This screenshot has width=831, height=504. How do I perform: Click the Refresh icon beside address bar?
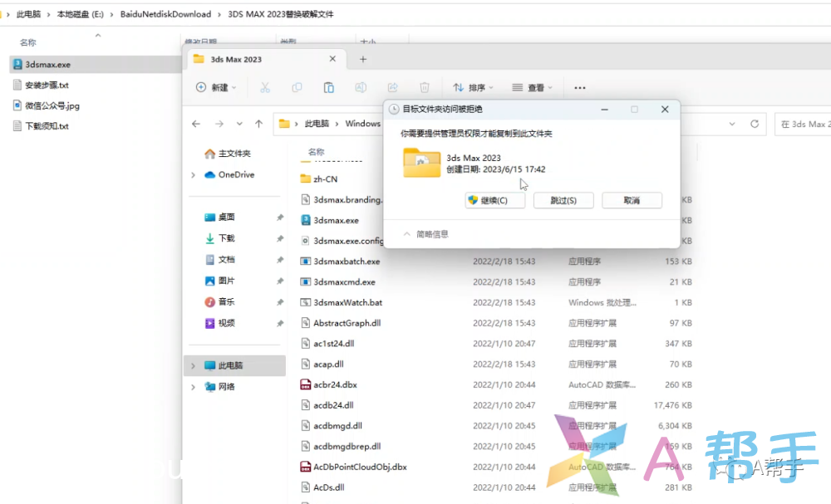[755, 124]
